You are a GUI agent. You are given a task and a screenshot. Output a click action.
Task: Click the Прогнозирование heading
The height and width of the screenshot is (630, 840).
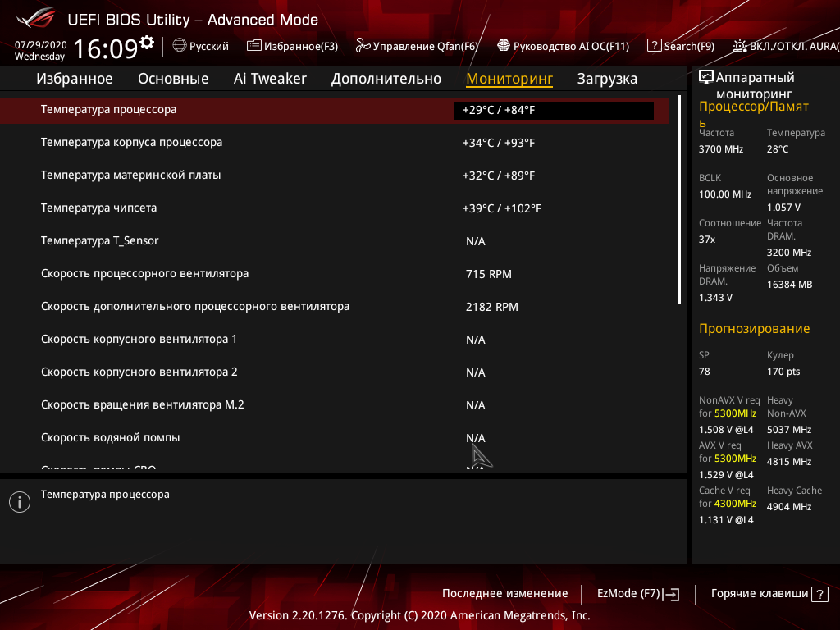coord(755,329)
